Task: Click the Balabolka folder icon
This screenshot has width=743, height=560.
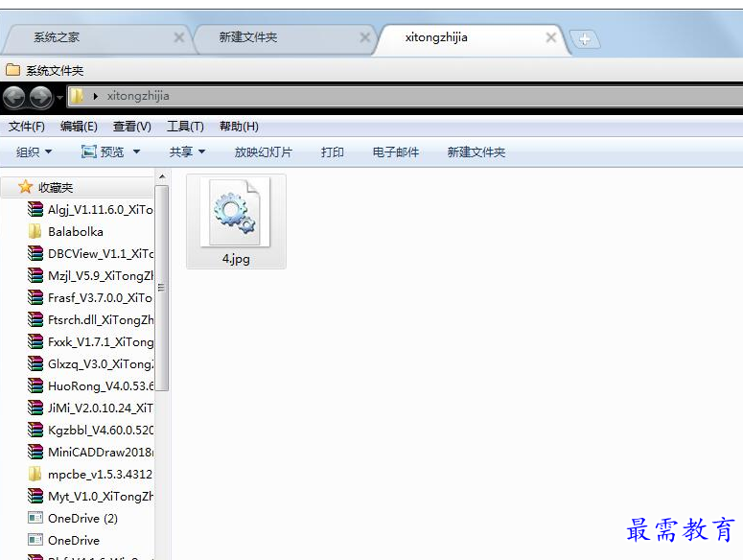Action: [35, 232]
